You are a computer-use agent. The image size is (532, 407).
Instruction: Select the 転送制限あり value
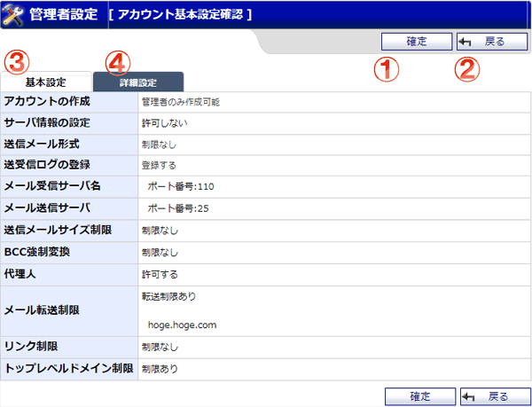(169, 297)
